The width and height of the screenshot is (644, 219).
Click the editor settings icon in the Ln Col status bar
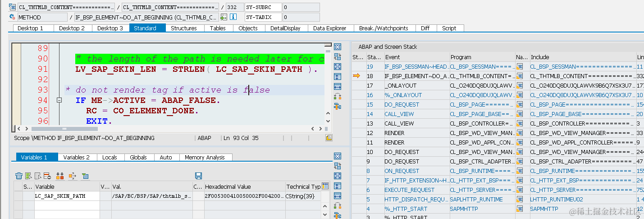329,138
